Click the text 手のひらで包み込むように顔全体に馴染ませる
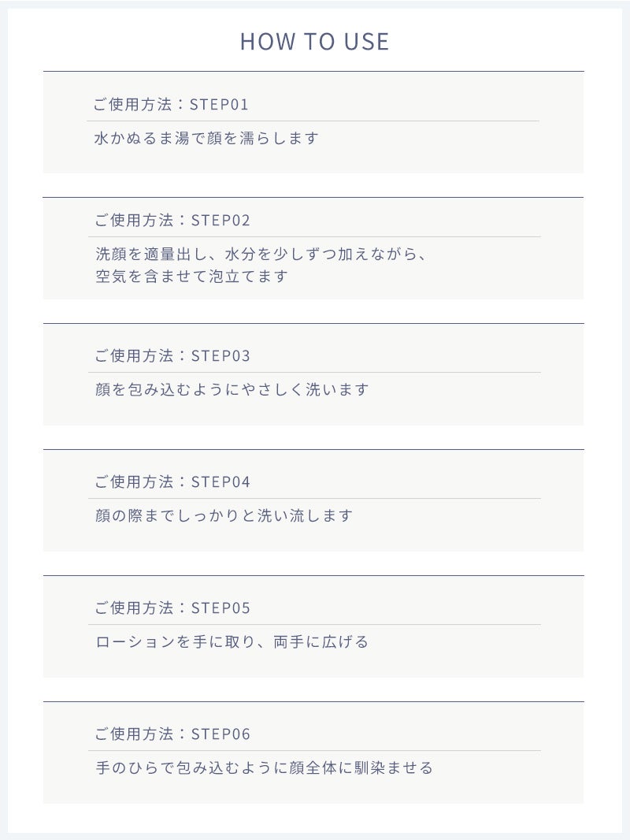 [x=264, y=768]
